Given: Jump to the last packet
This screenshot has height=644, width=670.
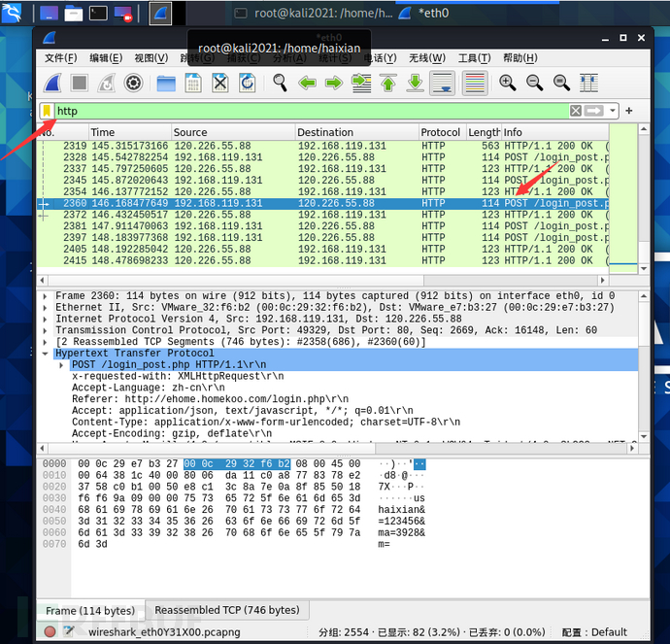Looking at the screenshot, I should click(x=415, y=83).
